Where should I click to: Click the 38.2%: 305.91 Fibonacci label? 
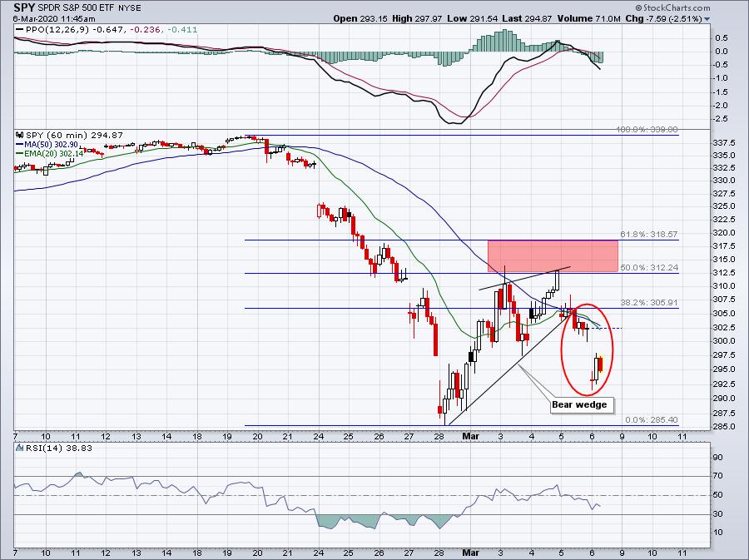tap(648, 303)
